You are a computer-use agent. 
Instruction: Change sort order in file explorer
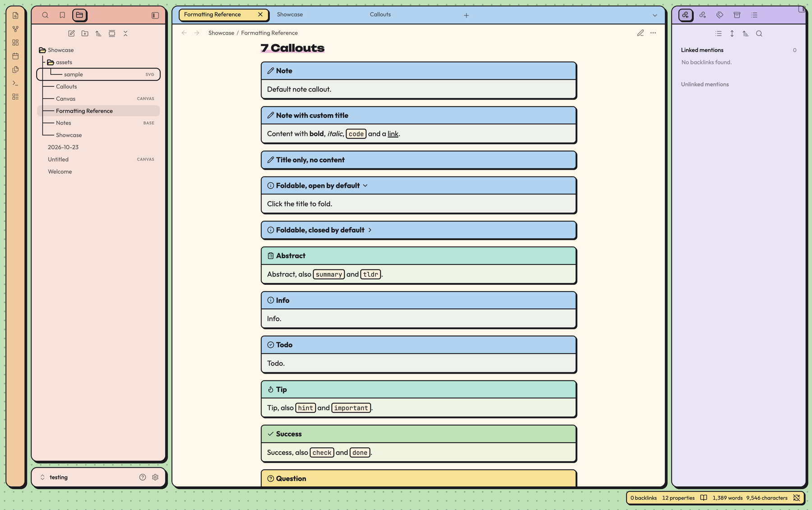[x=98, y=33]
